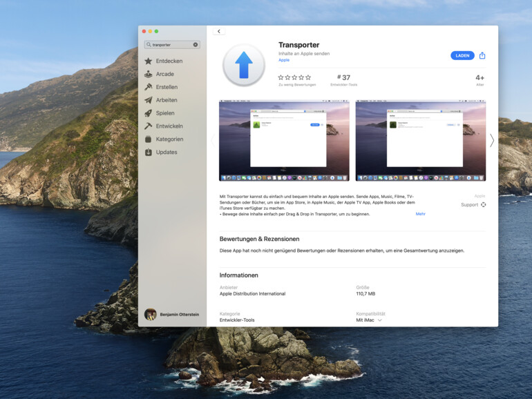The width and height of the screenshot is (532, 399).
Task: Open the second Transporter screenshot thumbnail
Action: [421, 140]
